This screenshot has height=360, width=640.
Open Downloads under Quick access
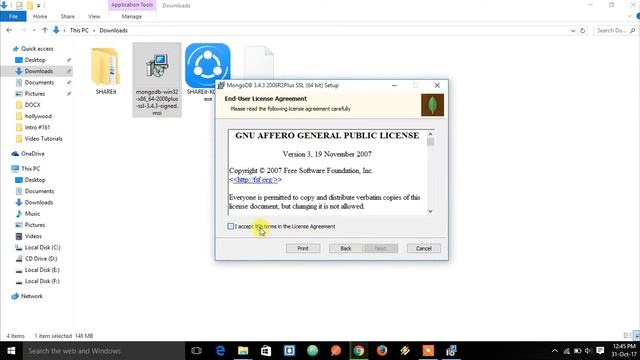tap(39, 71)
